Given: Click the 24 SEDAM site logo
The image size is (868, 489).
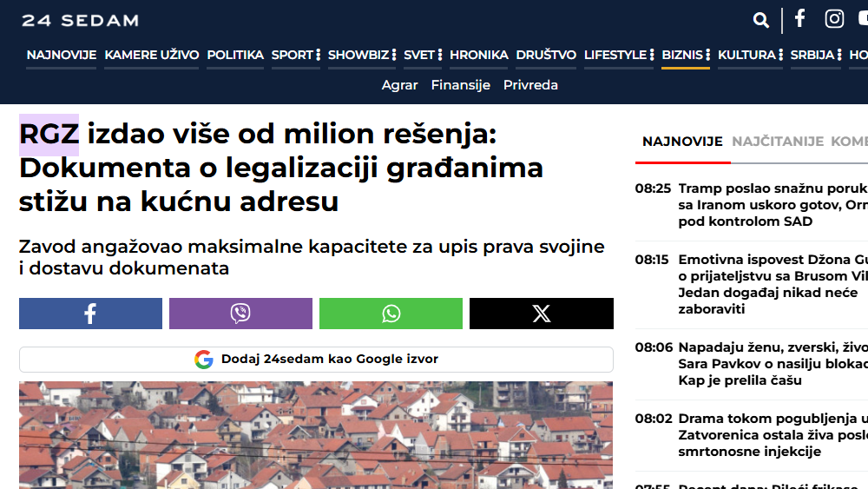Looking at the screenshot, I should (80, 21).
